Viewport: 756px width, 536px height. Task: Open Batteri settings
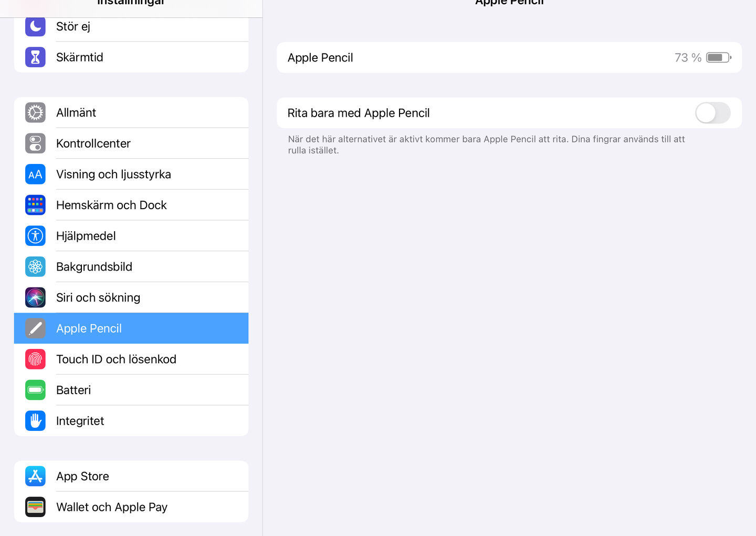tap(131, 390)
